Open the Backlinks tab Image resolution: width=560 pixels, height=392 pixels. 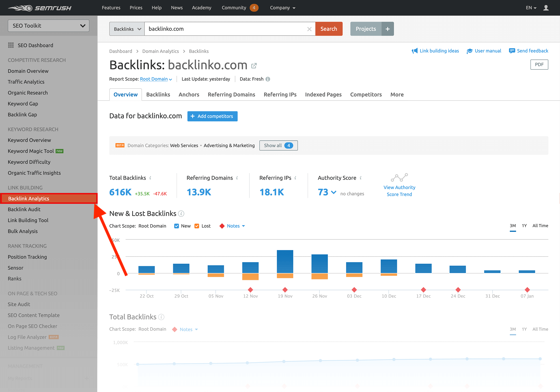coord(158,95)
